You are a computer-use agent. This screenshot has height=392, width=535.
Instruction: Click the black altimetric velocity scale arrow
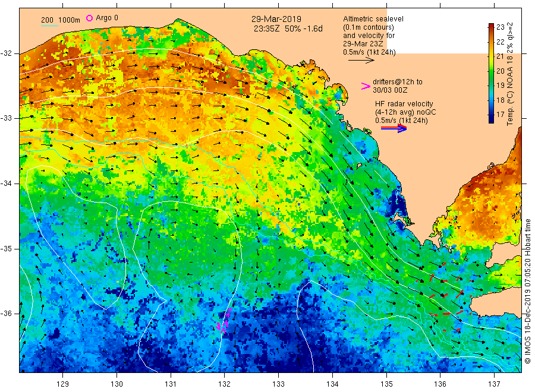point(361,61)
